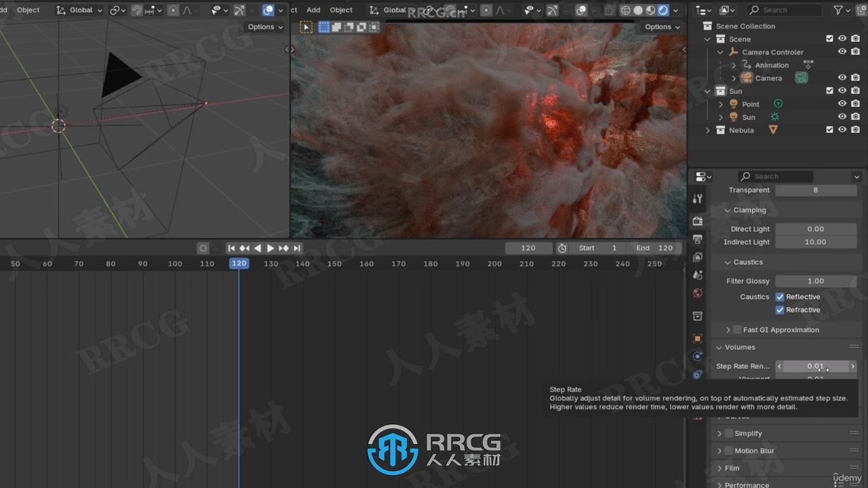Expand the Performance panel

click(x=719, y=485)
